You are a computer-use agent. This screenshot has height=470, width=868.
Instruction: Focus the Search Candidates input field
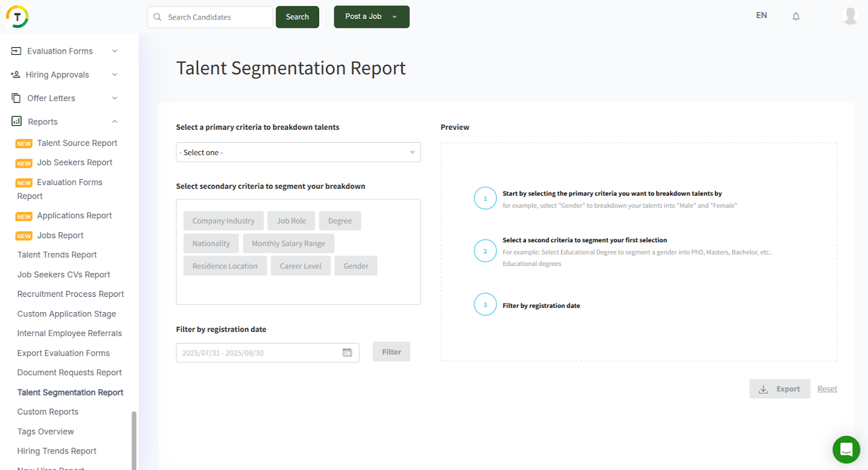217,17
